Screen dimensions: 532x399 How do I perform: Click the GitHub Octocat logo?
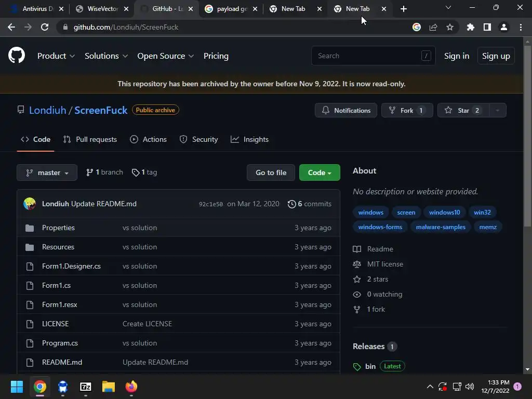click(16, 55)
